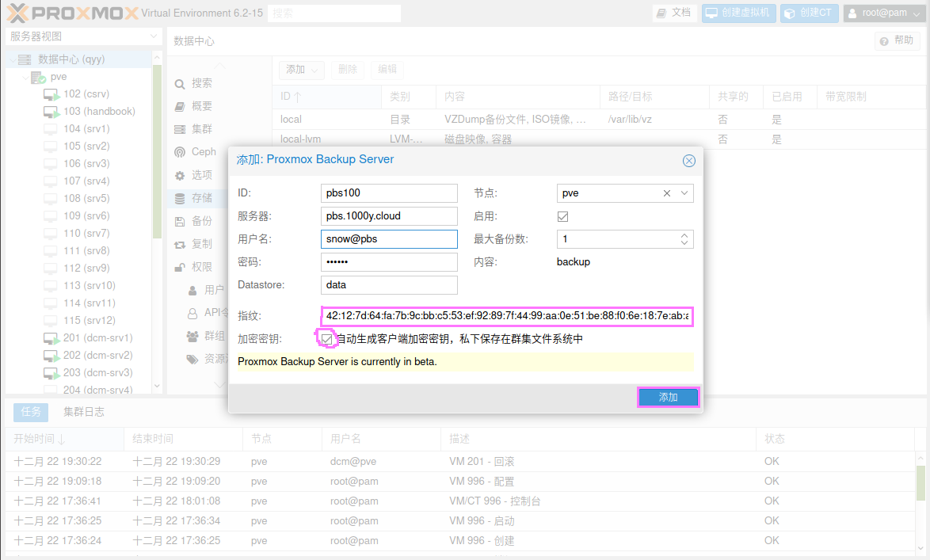
Task: Click the Create VM (创建虚拟机) button
Action: click(x=738, y=13)
